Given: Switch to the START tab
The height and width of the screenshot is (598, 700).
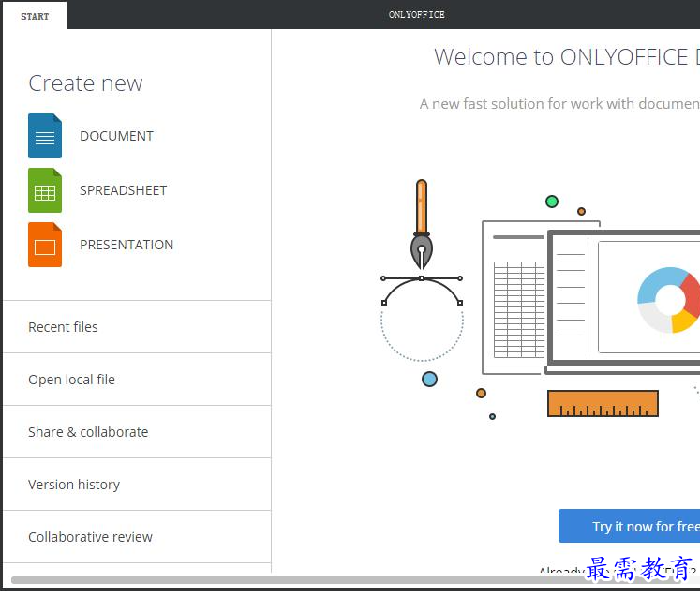Looking at the screenshot, I should 35,16.
